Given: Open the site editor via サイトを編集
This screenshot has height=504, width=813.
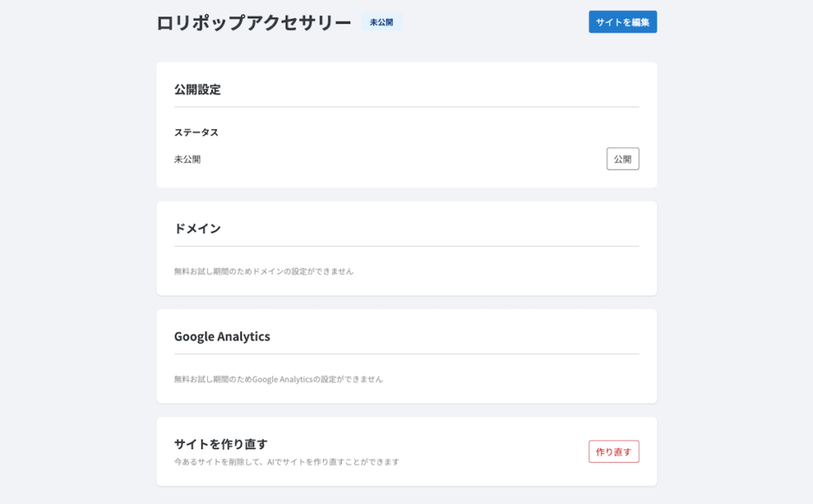Looking at the screenshot, I should (x=622, y=21).
